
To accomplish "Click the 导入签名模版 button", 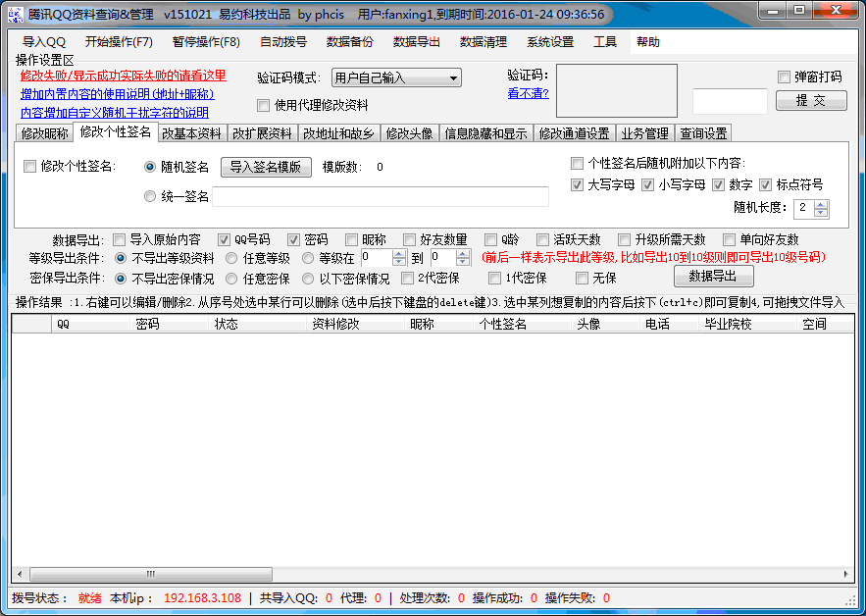I will [266, 167].
